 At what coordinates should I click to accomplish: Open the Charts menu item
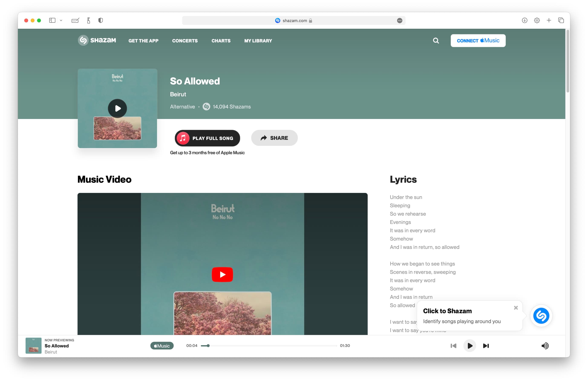point(221,41)
